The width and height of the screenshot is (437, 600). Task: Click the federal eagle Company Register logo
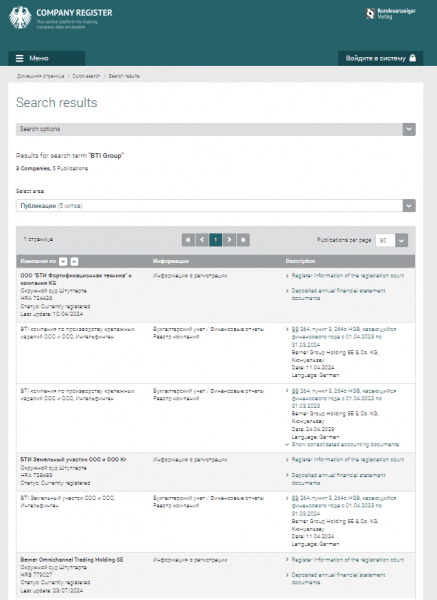point(61,17)
